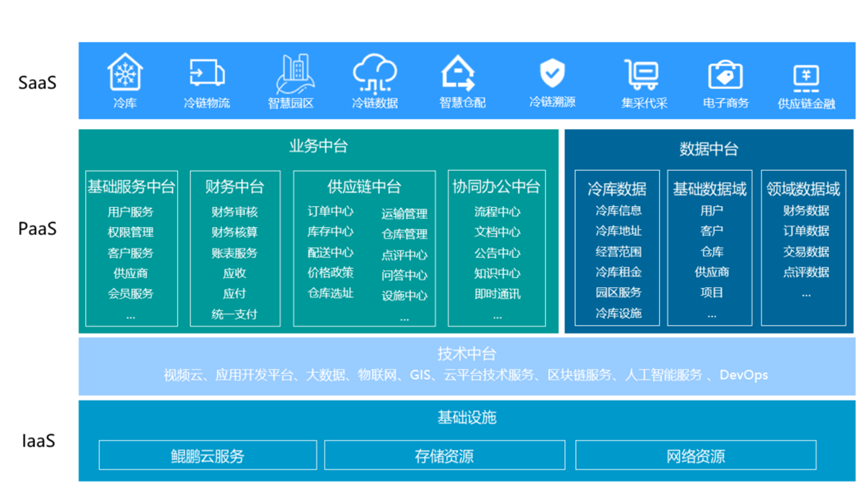Click the 冷链溯源 shield checkmark icon
This screenshot has width=865, height=496.
(552, 73)
